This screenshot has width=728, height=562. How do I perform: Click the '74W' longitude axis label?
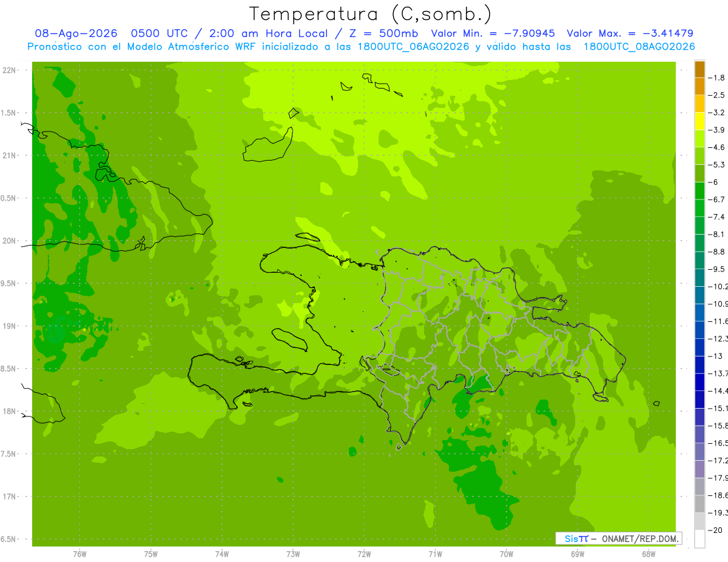coord(222,554)
